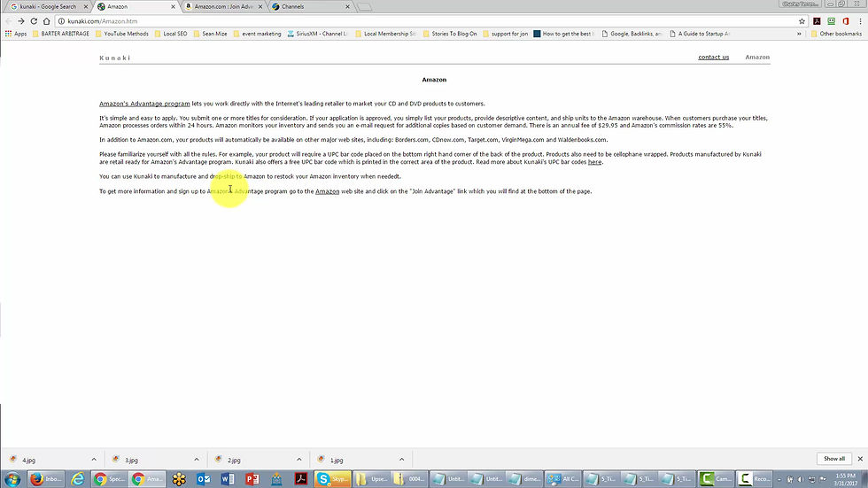Close the downloads bar
The height and width of the screenshot is (488, 868).
[860, 459]
